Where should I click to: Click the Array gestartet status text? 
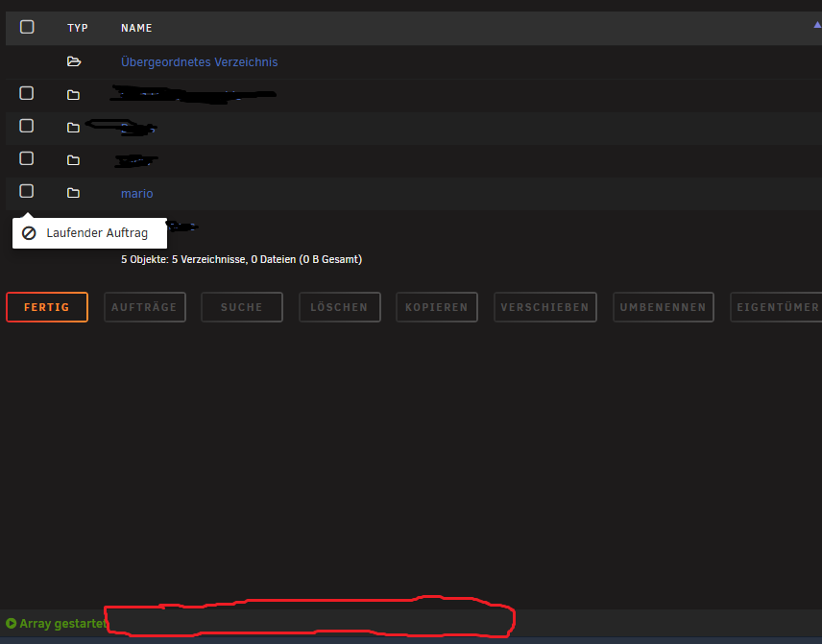pyautogui.click(x=63, y=624)
